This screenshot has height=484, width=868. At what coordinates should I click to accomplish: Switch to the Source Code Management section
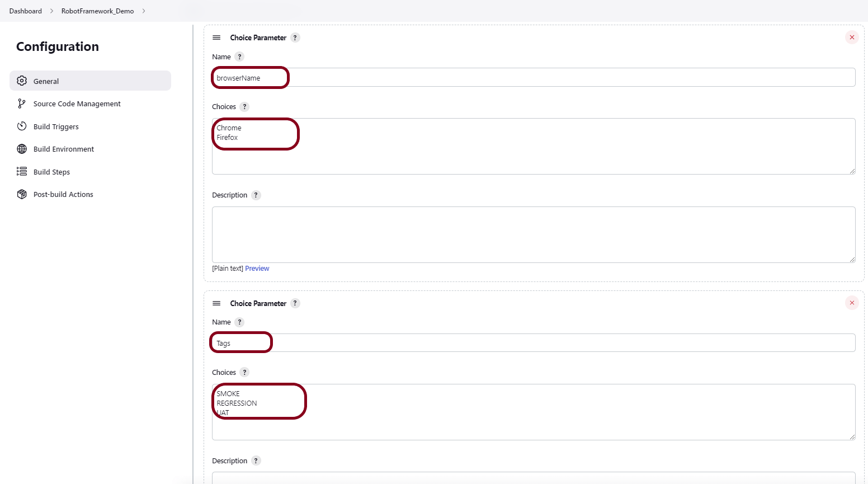click(x=77, y=104)
